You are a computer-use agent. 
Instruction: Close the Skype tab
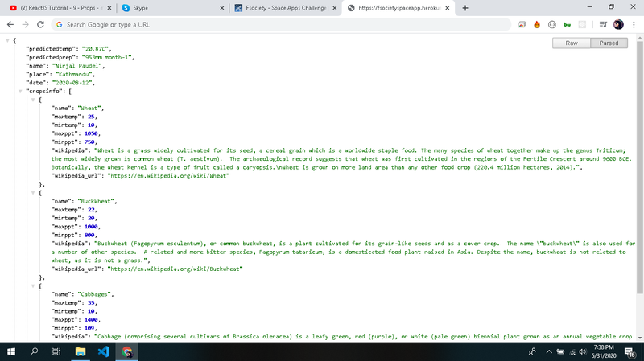coord(222,8)
